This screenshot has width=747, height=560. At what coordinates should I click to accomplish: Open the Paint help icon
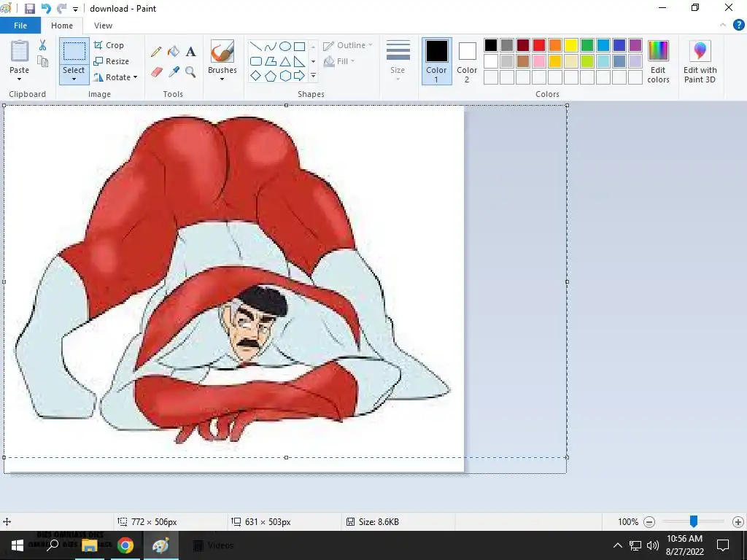click(738, 26)
